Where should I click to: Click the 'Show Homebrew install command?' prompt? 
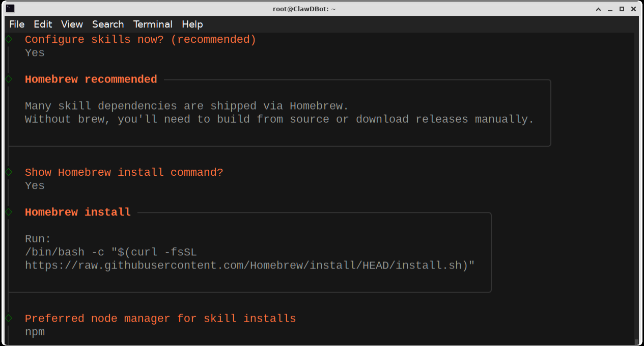point(124,172)
